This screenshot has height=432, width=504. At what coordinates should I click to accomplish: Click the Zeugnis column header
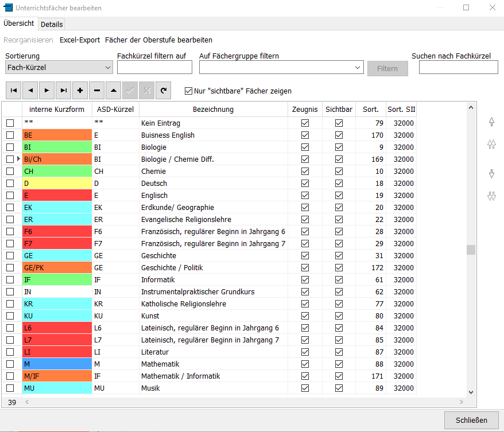pos(305,110)
